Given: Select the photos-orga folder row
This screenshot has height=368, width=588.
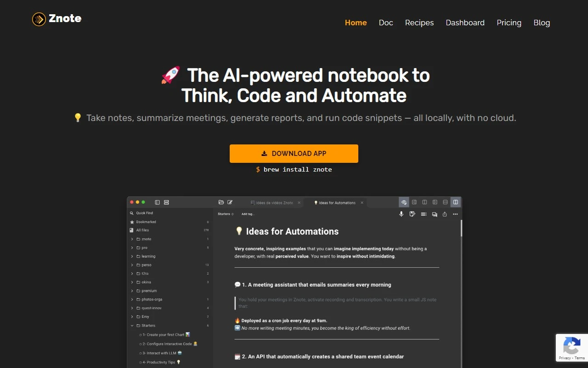Looking at the screenshot, I should click(x=169, y=299).
